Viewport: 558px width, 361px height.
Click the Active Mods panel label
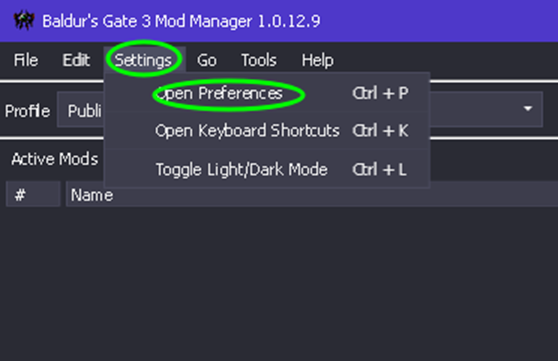(54, 159)
